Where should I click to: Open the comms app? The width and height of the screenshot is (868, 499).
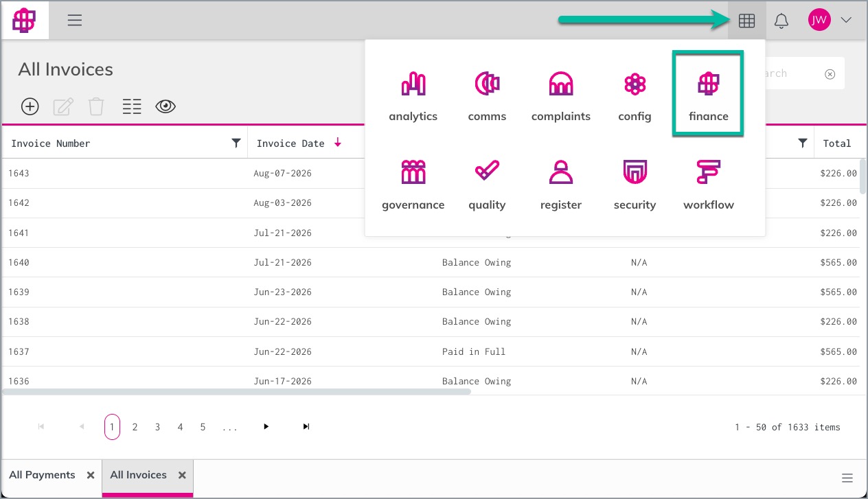click(487, 96)
